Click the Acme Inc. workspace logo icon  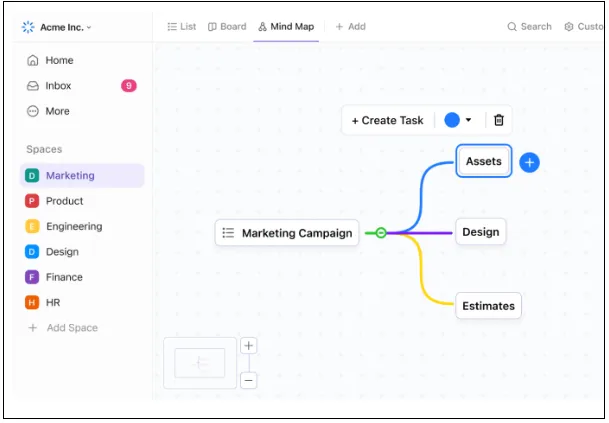[28, 27]
